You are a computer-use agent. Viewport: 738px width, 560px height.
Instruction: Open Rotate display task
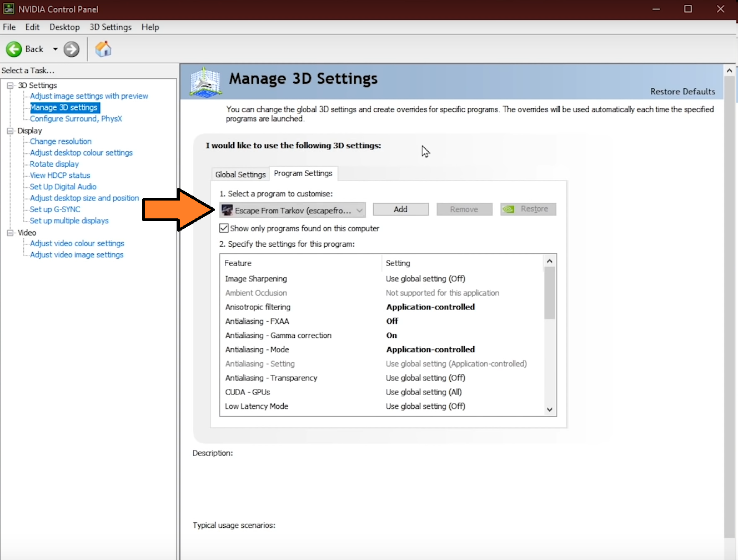54,164
